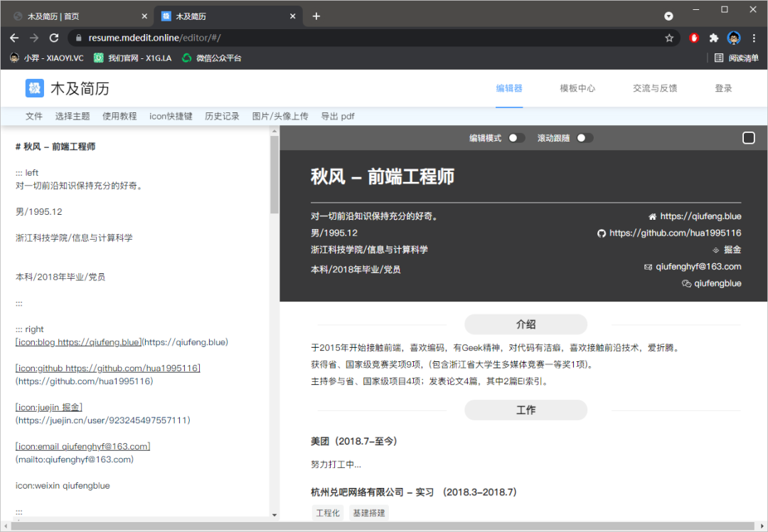Click the editor vertical scrollbar thumb
Viewport: 768px width, 532px height.
tap(274, 174)
